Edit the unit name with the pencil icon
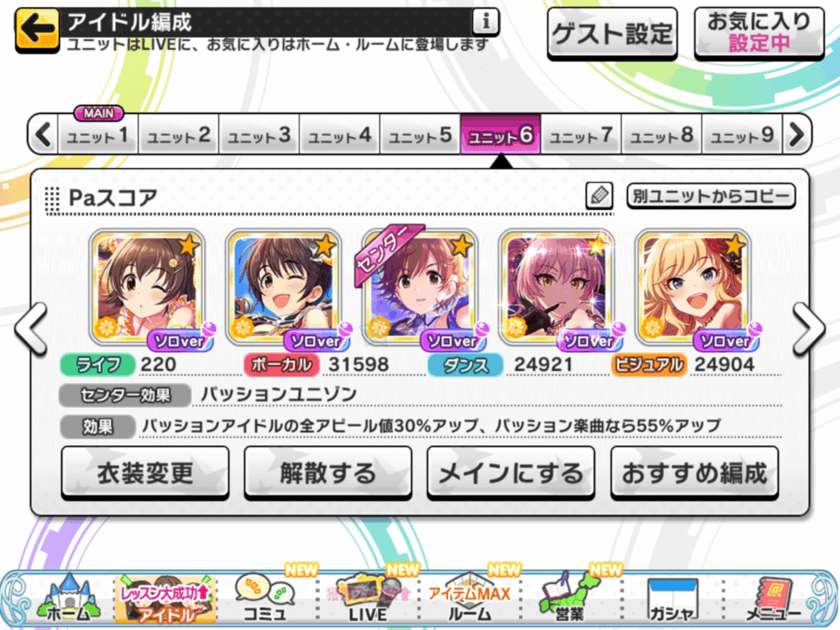 pos(600,195)
